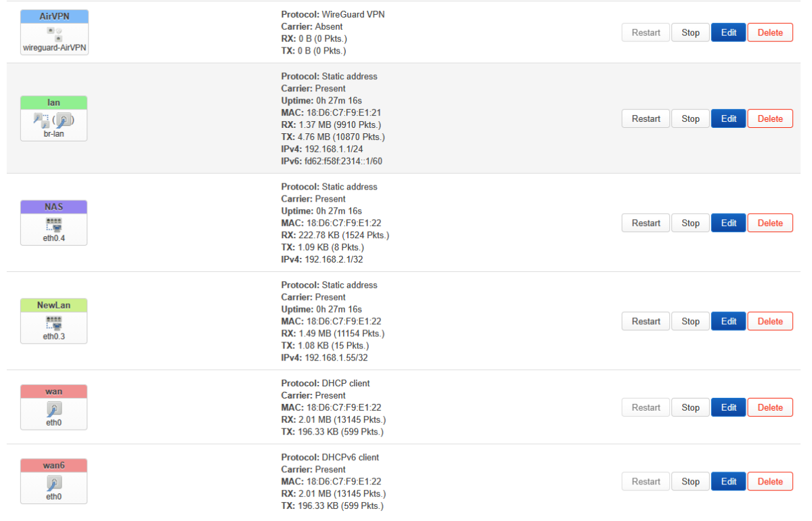Image resolution: width=812 pixels, height=521 pixels.
Task: Restart the NAS interface
Action: 646,223
